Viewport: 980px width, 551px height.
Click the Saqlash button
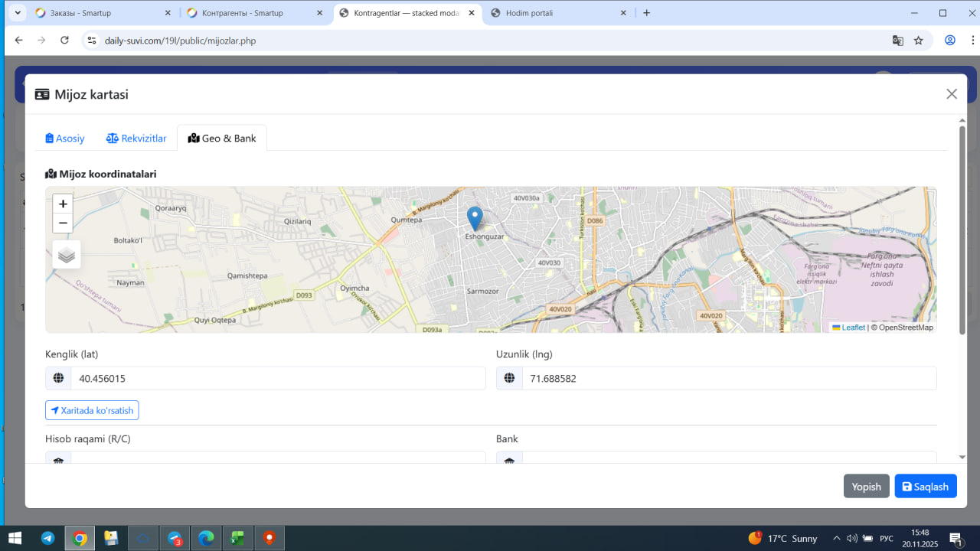coord(925,487)
